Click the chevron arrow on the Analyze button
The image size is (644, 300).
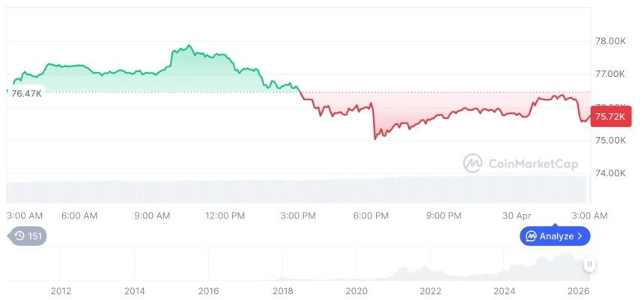coord(580,236)
